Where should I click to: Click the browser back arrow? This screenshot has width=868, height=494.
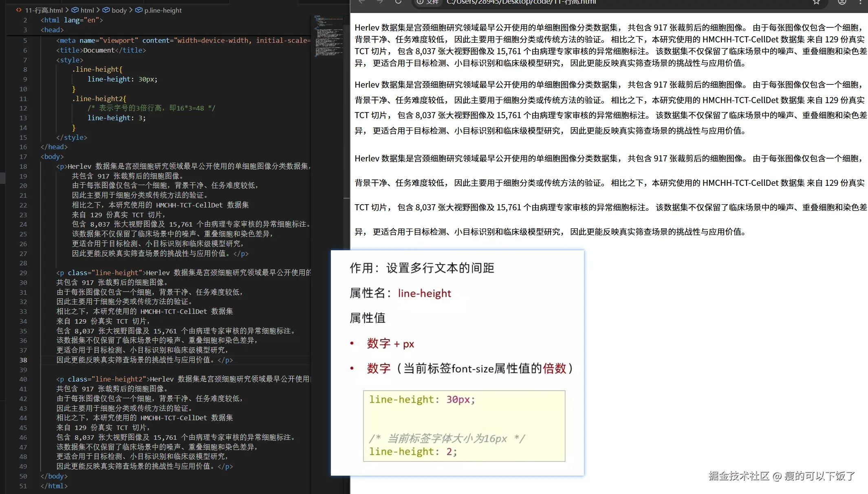(x=361, y=2)
